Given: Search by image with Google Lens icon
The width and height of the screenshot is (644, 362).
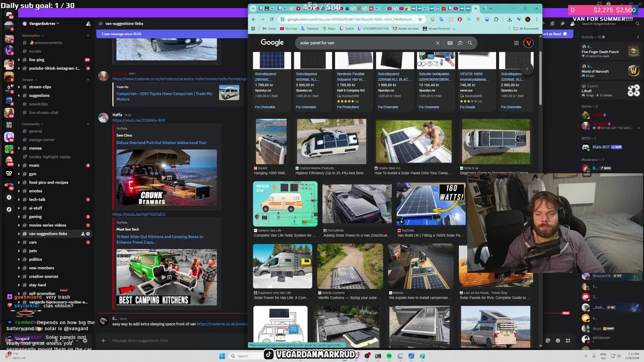Looking at the screenshot, I should coord(460,43).
